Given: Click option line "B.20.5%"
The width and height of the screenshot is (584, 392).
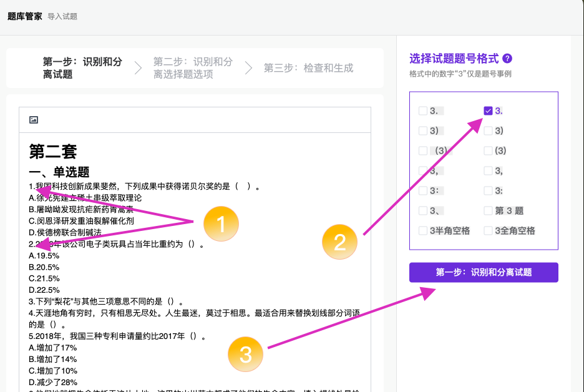Looking at the screenshot, I should click(44, 267).
